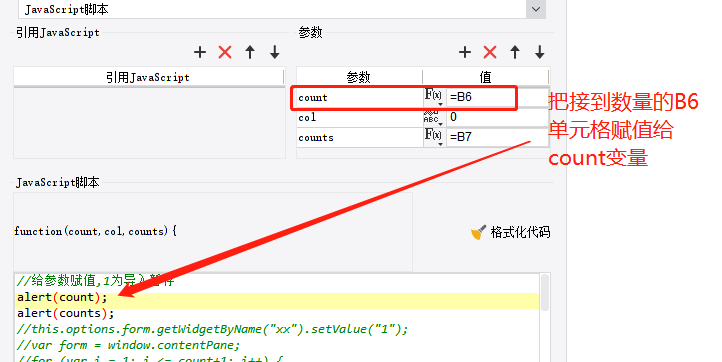Image resolution: width=722 pixels, height=362 pixels.
Task: Click the 参数 column header
Action: pos(359,77)
